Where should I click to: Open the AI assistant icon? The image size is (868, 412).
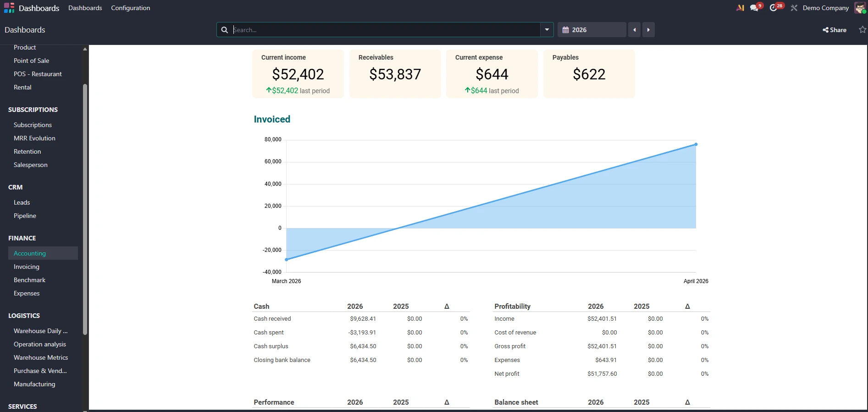click(740, 8)
